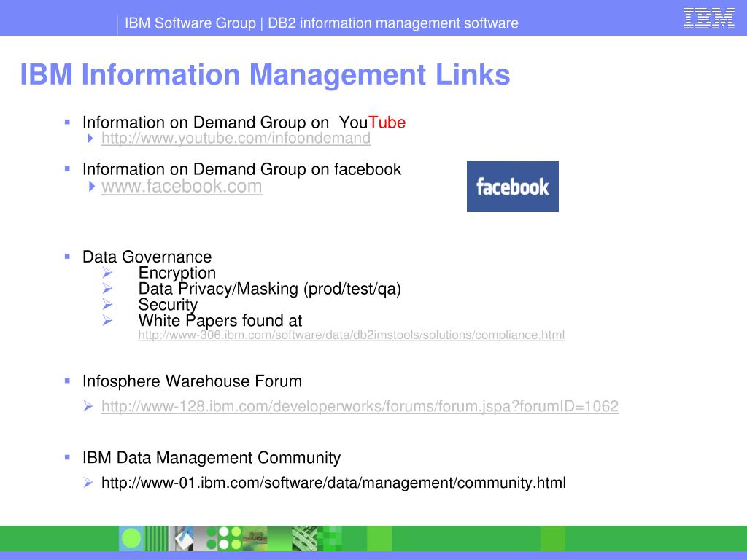Screen dimensions: 747x560
Task: Click the four-dots graphic in footer strip
Action: pos(230,539)
